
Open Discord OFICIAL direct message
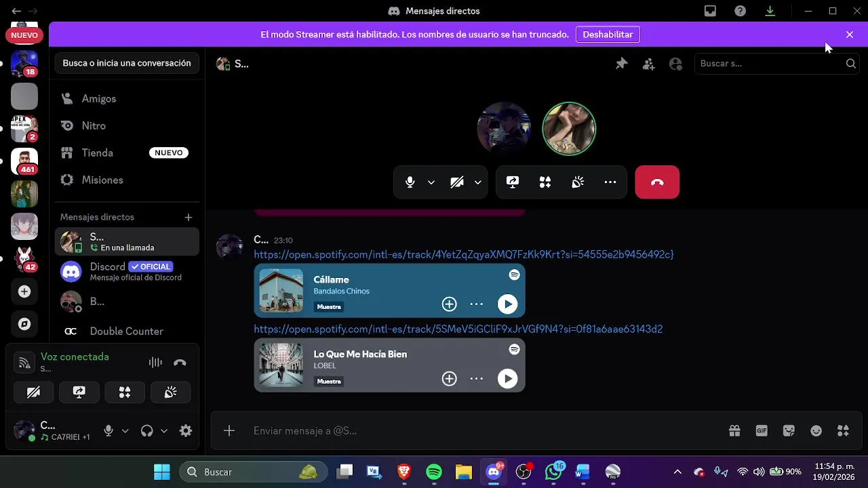tap(127, 272)
